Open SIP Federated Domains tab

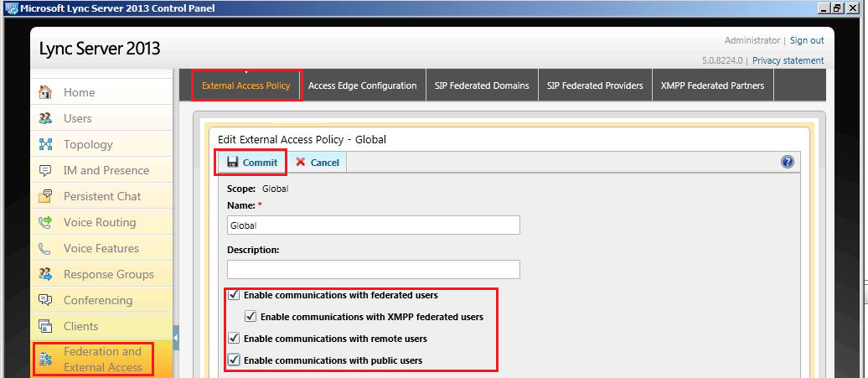coord(482,85)
